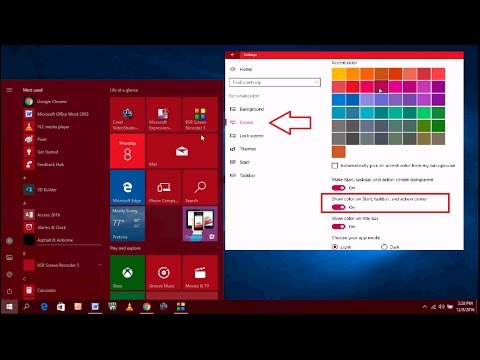Select Dark app mode radio button
480x360 pixels.
tap(384, 247)
